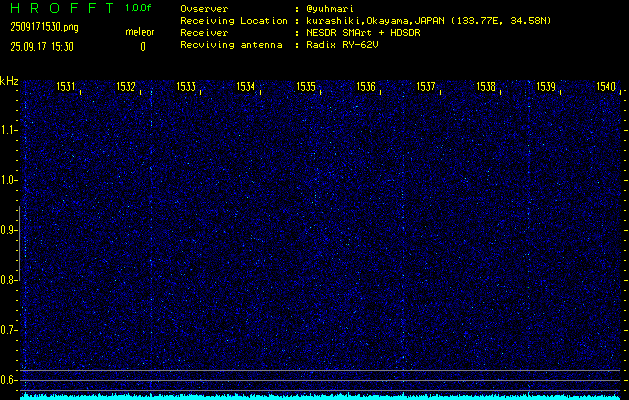Click the meteor count value 0
629x400 pixels.
tap(143, 47)
